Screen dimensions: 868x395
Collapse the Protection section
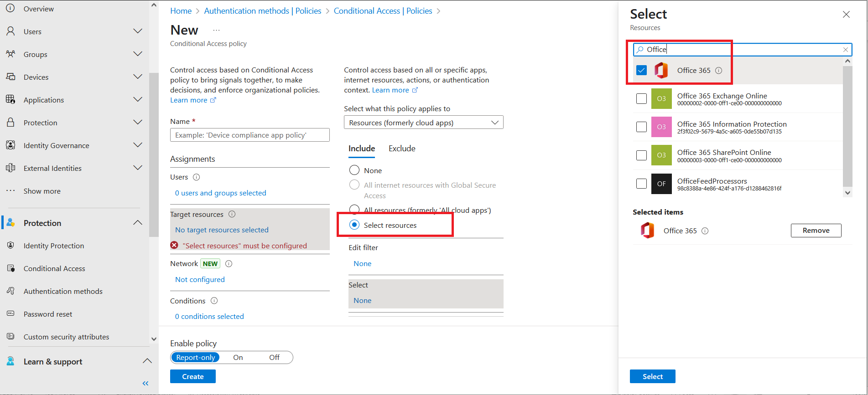(137, 223)
